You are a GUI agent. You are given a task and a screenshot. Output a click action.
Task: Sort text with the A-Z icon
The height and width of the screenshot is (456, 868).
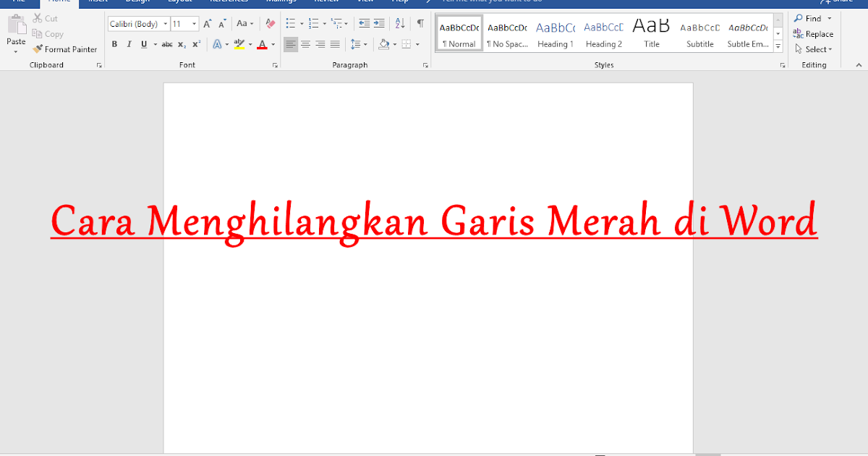tap(400, 24)
